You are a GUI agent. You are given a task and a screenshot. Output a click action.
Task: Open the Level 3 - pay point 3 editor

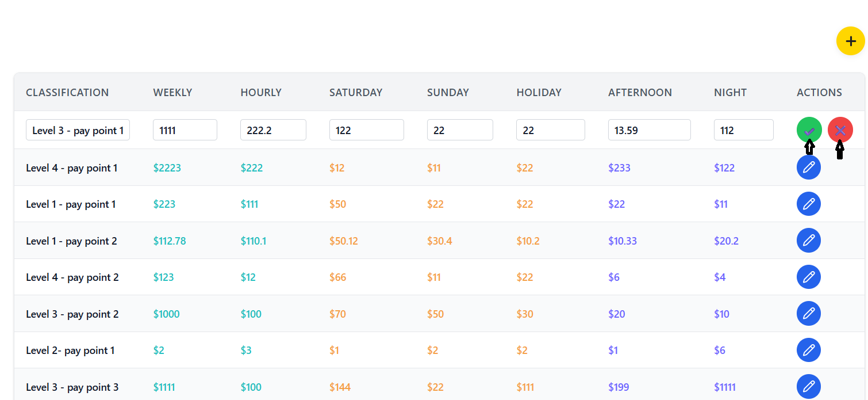pos(809,387)
